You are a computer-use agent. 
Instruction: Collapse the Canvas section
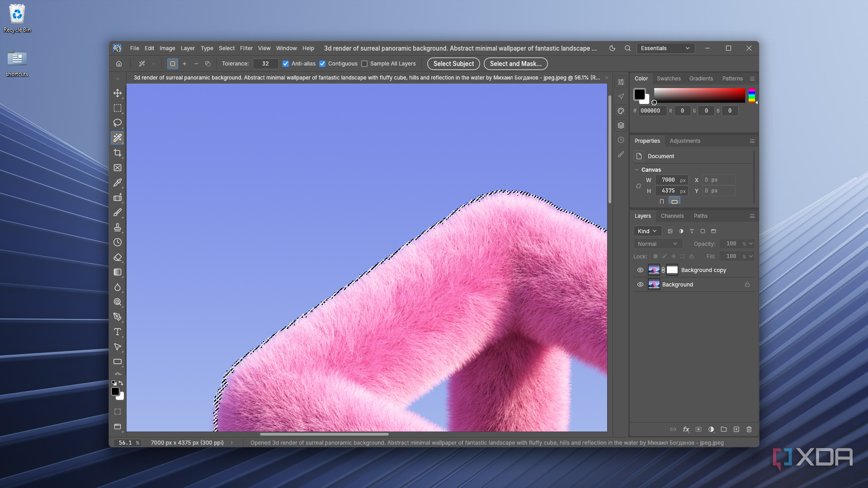(637, 170)
